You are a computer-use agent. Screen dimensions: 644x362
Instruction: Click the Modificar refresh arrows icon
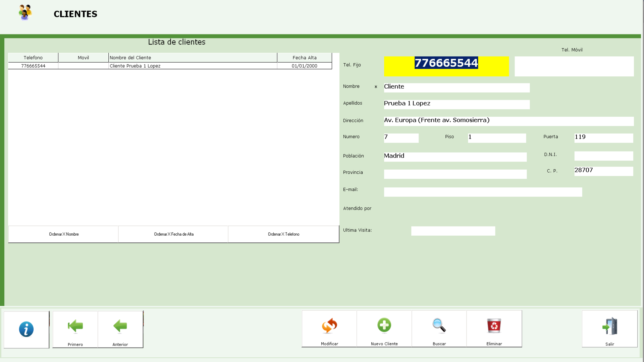coord(329,326)
